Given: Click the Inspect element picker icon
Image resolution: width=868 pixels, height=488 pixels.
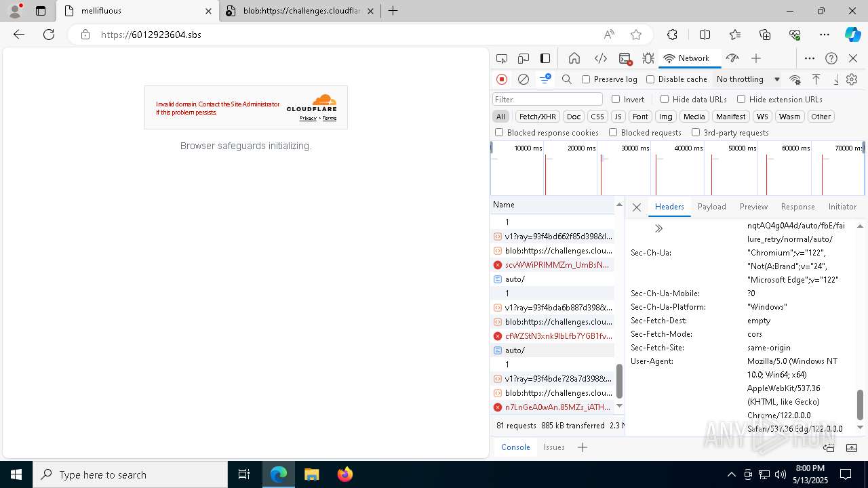Looking at the screenshot, I should point(502,58).
